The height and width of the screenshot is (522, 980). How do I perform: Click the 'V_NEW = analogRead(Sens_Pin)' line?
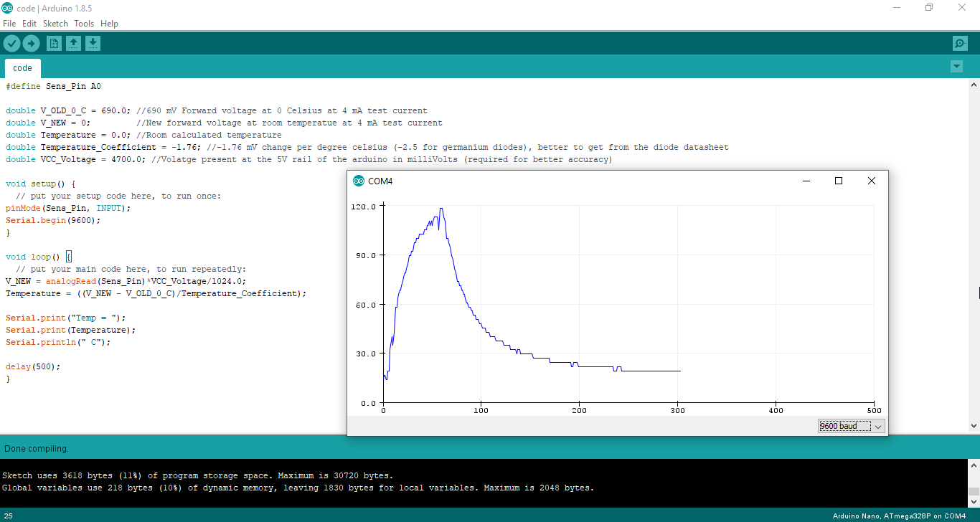point(126,281)
